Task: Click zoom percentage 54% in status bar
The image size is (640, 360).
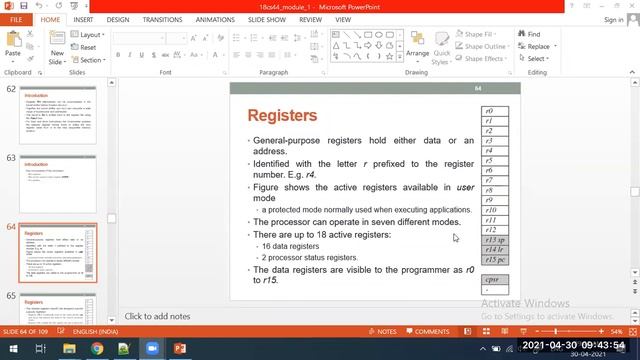Action: tap(617, 331)
